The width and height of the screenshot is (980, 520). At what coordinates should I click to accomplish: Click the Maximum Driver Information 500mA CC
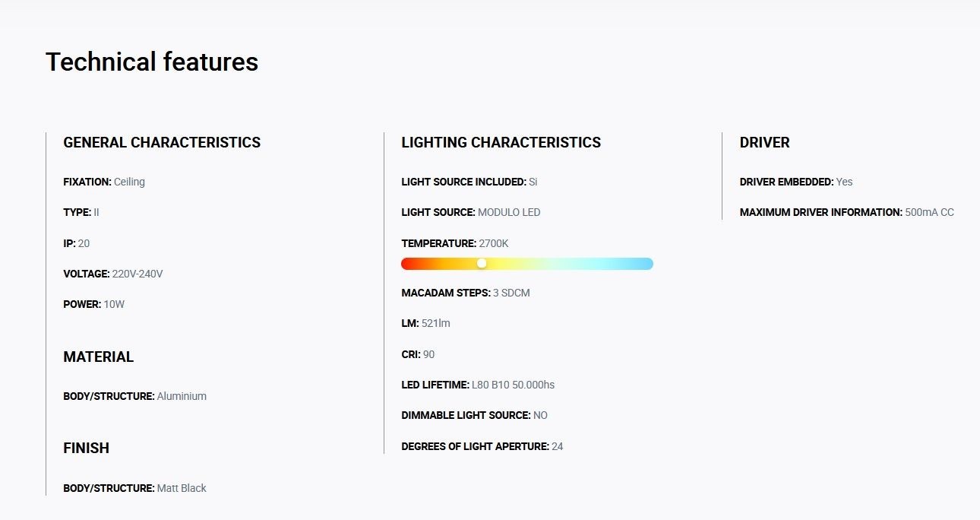(846, 212)
